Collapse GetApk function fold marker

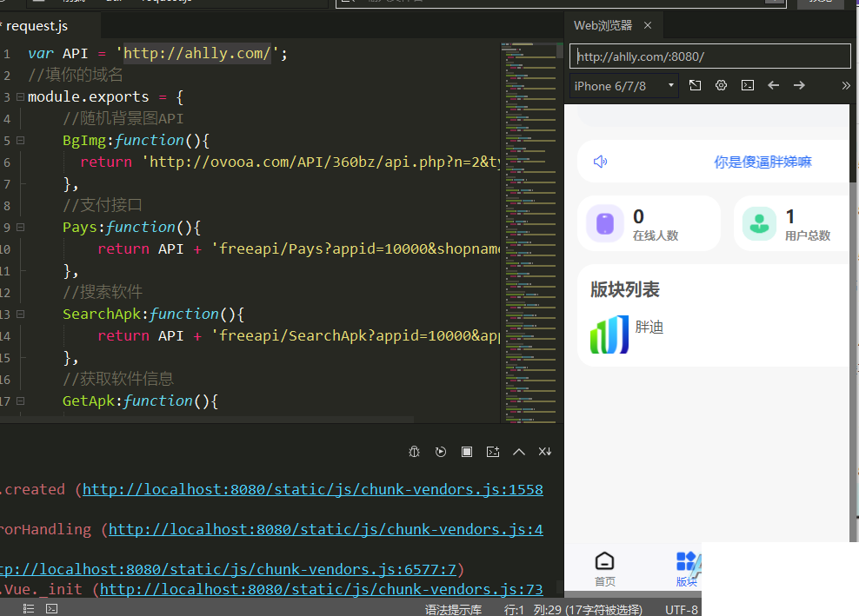coord(20,401)
